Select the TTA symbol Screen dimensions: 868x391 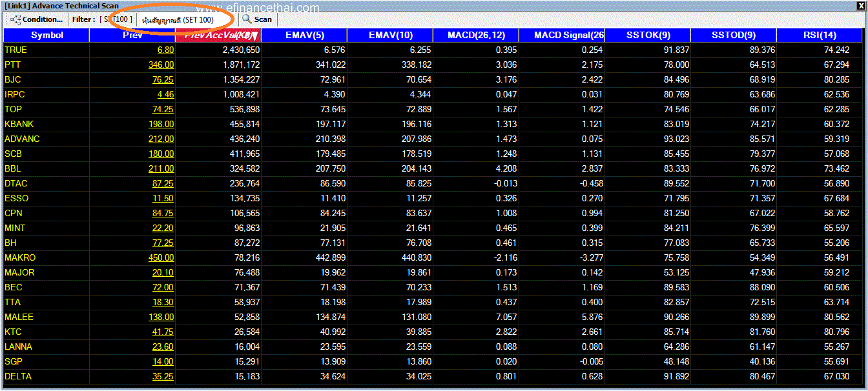pyautogui.click(x=12, y=302)
